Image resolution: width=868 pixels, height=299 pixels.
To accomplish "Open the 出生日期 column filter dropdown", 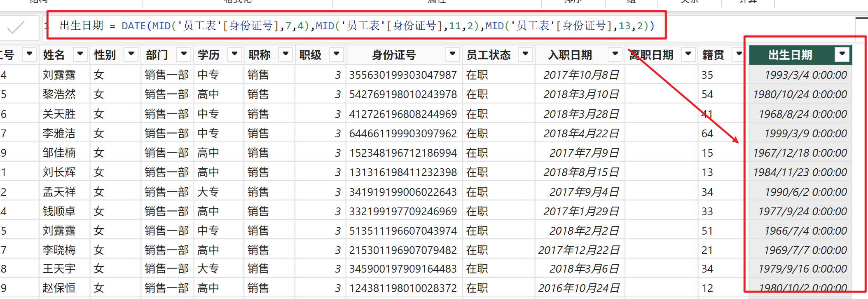I will pos(842,54).
